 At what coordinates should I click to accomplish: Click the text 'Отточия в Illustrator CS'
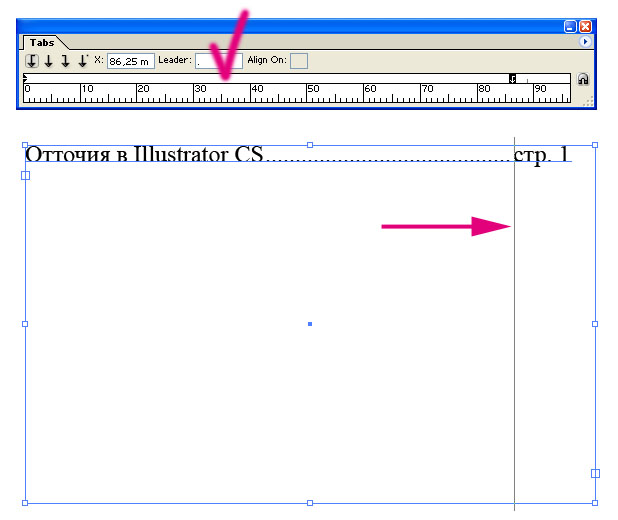[144, 154]
